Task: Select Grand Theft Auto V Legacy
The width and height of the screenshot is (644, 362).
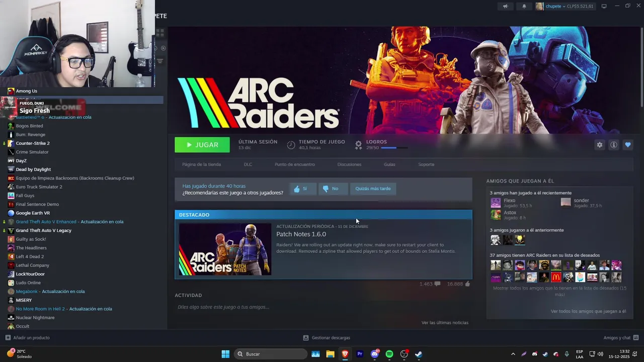Action: pos(43,230)
